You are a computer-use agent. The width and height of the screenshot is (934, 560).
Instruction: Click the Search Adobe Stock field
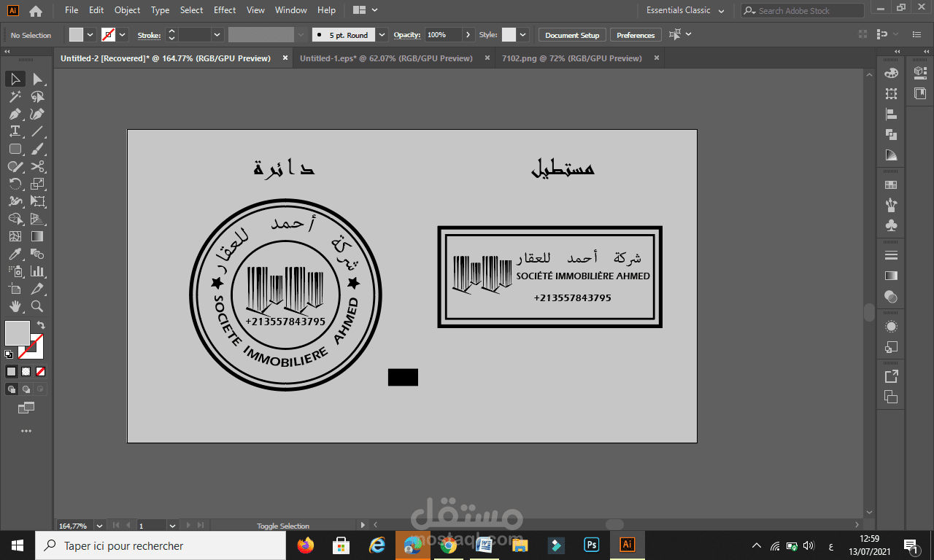pyautogui.click(x=803, y=10)
